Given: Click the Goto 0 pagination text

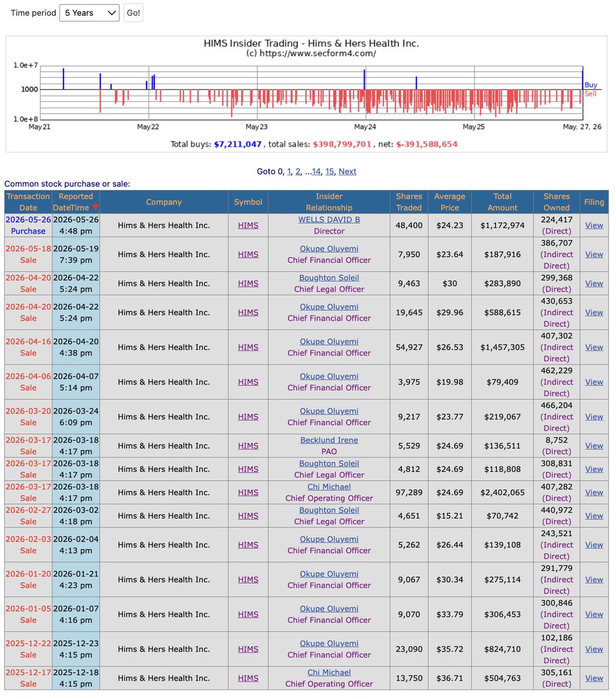Looking at the screenshot, I should pyautogui.click(x=270, y=171).
